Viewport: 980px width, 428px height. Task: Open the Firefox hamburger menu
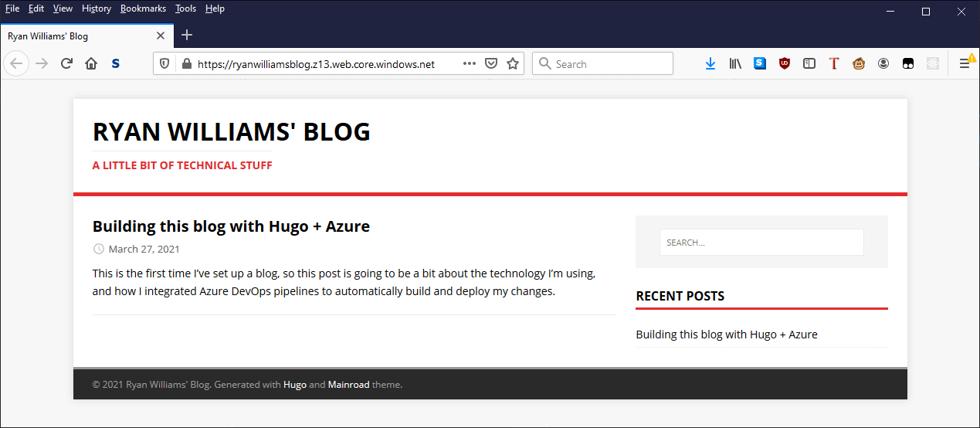(965, 64)
